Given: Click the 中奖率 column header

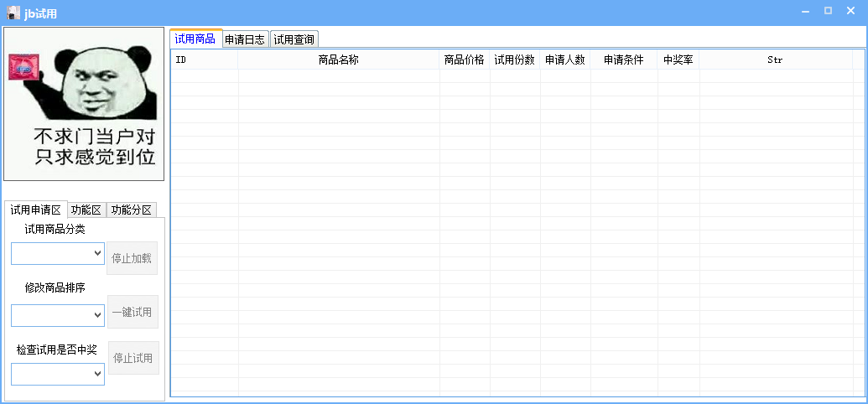Looking at the screenshot, I should (x=678, y=60).
